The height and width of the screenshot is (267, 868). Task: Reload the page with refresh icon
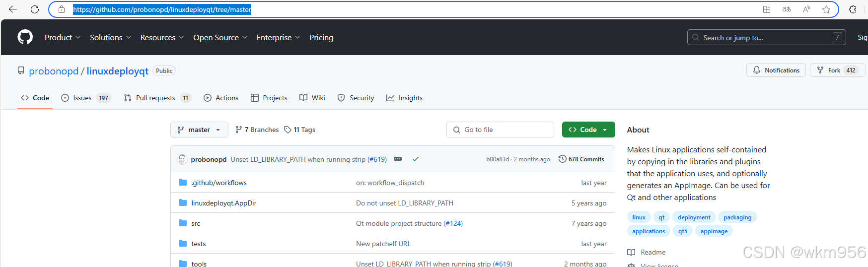(x=35, y=9)
